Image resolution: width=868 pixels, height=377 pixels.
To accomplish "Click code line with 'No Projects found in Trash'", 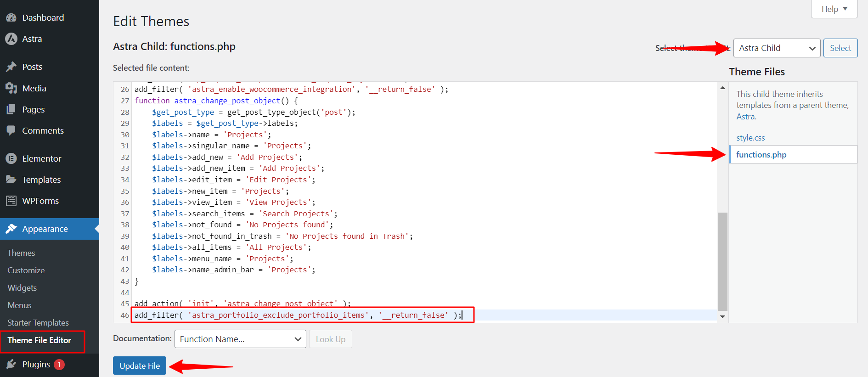I will [282, 236].
